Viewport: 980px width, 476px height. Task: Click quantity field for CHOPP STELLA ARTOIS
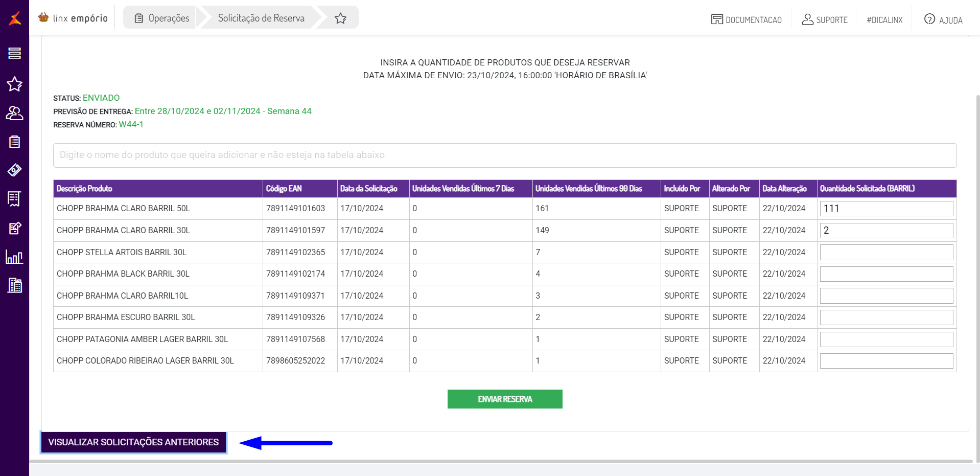(886, 252)
